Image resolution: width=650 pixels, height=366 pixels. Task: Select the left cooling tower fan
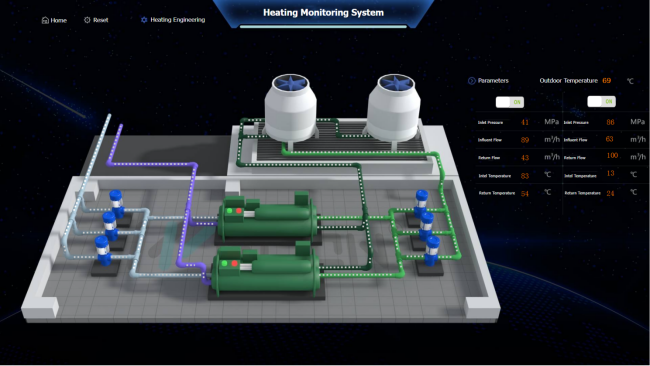click(290, 82)
